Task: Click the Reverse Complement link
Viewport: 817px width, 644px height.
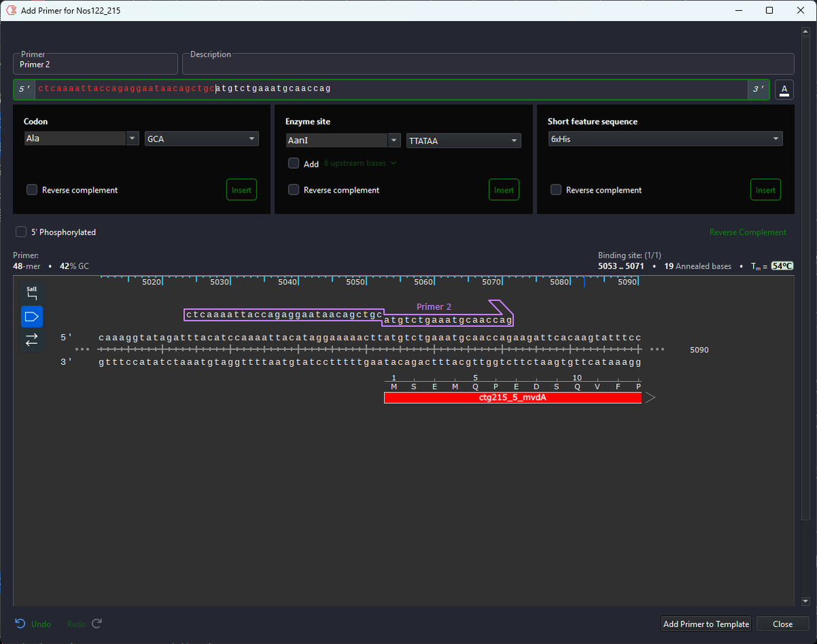Action: (748, 232)
